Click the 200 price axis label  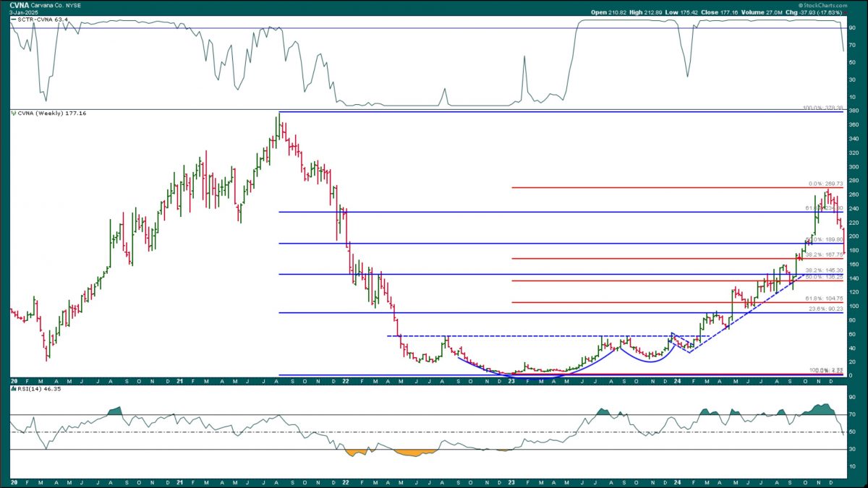pos(852,236)
